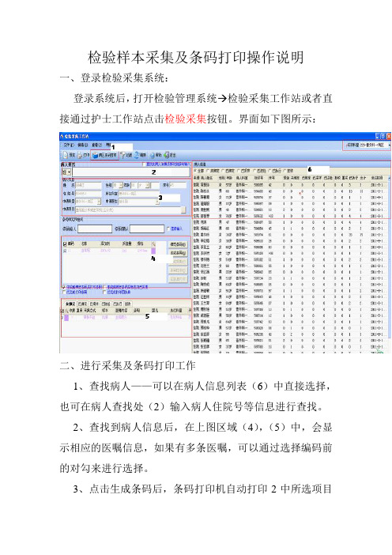Click the 条码输入 input box
Image resolution: width=392 pixels, height=555 pixels.
95,228
